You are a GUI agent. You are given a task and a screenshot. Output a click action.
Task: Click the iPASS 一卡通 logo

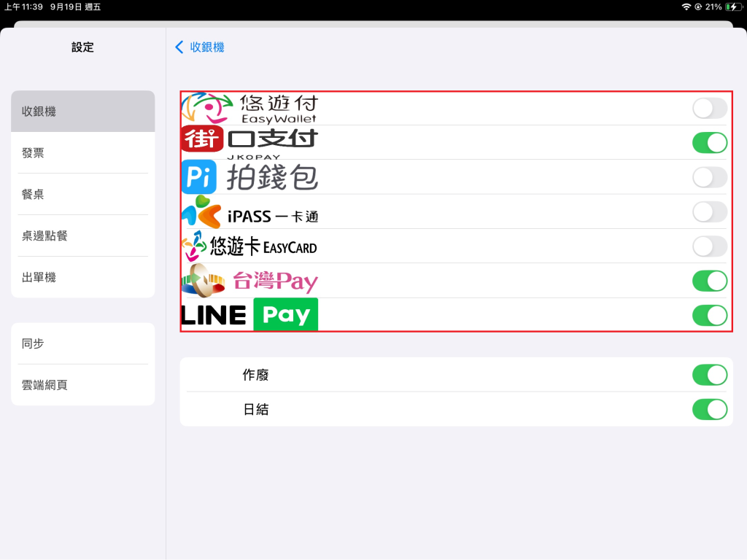point(249,212)
